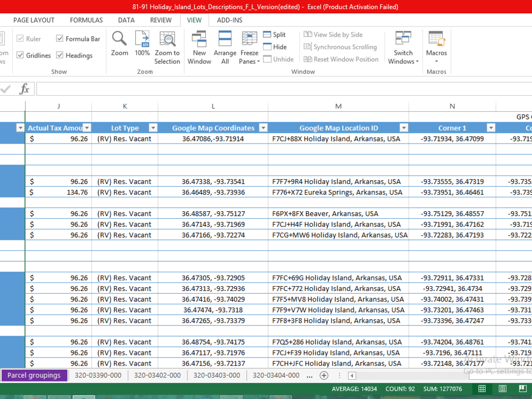Screen dimensions: 532x399
Task: Open Actual Tax Amount filter dropdown
Action: click(x=87, y=128)
